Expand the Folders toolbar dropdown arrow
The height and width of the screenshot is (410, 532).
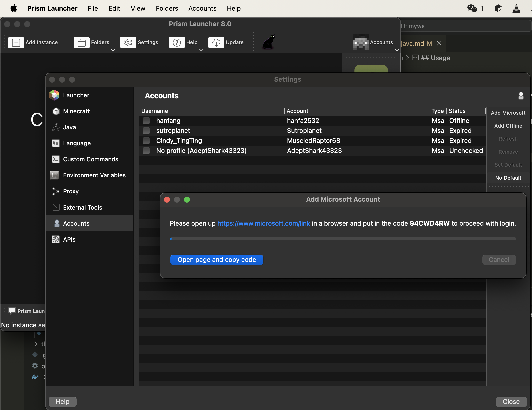[x=113, y=50]
